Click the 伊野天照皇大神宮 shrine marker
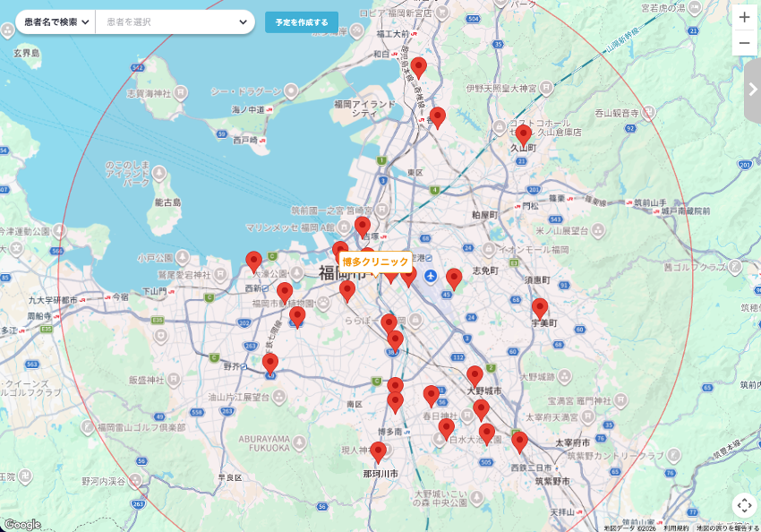This screenshot has width=761, height=532. point(546,88)
